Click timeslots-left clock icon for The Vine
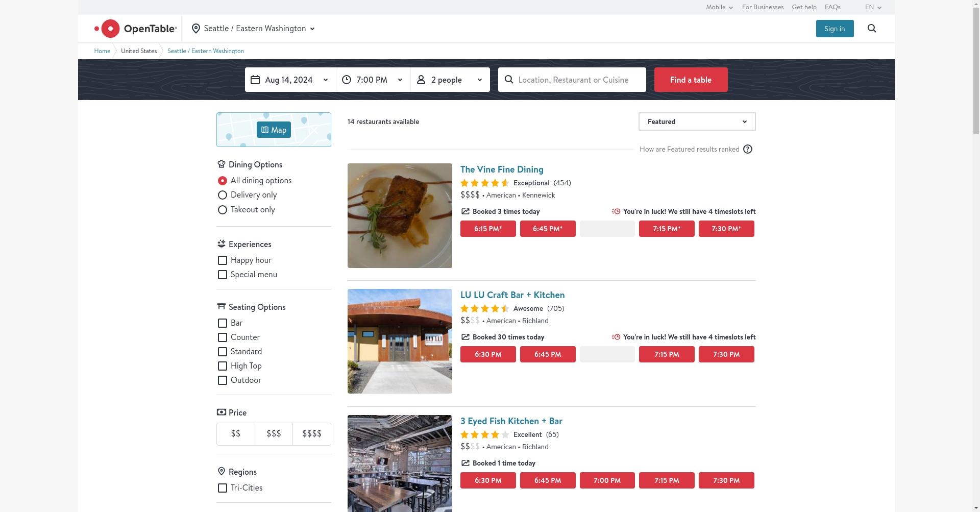 coord(616,211)
